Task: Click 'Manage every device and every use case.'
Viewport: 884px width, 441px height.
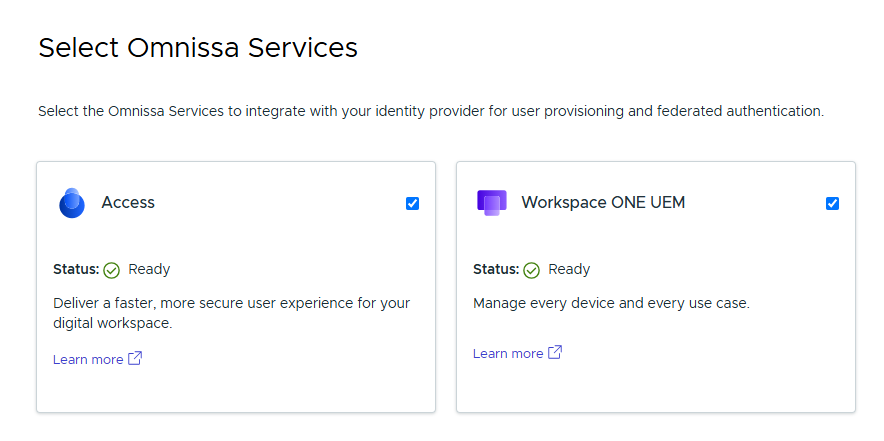Action: click(611, 303)
